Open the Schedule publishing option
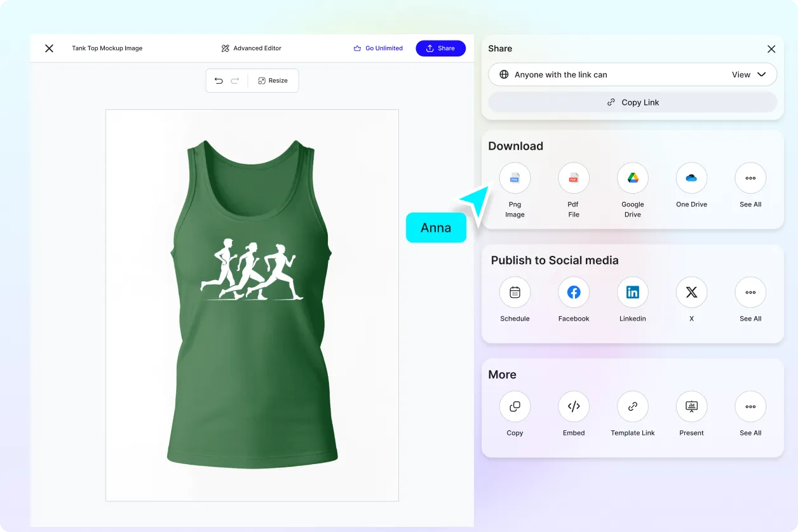Image resolution: width=798 pixels, height=532 pixels. (x=515, y=292)
